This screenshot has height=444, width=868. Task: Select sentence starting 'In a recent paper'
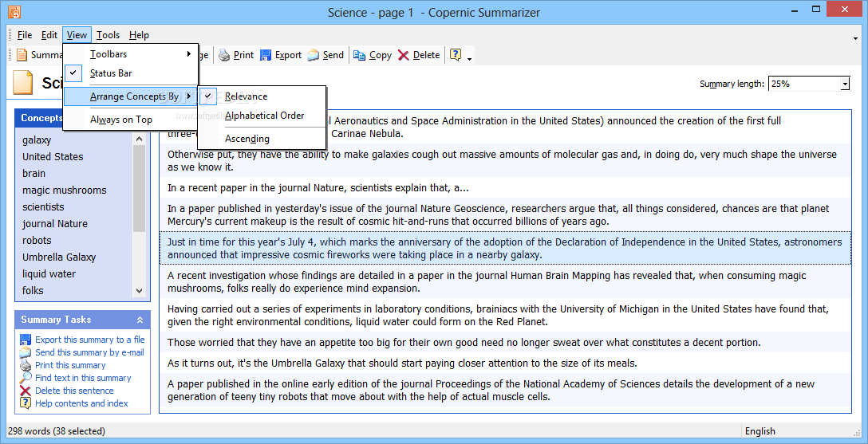click(506, 188)
